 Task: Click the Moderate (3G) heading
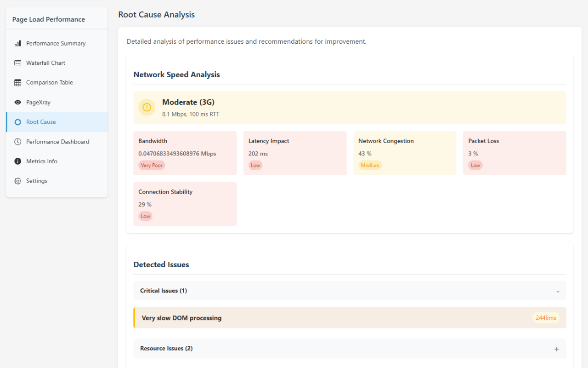pyautogui.click(x=188, y=102)
